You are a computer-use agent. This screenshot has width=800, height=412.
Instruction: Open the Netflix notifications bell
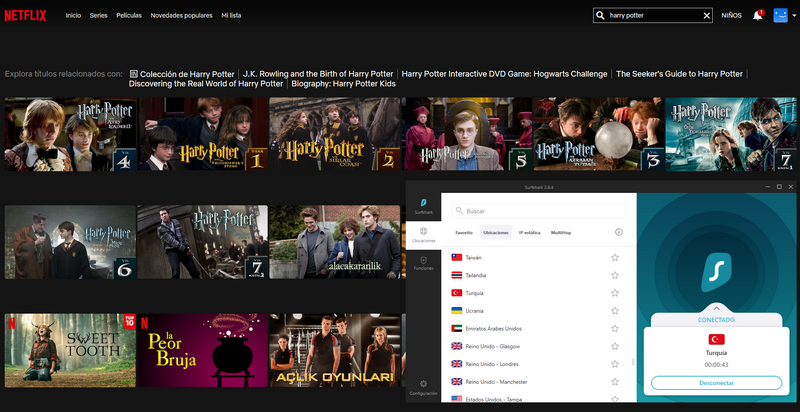pyautogui.click(x=758, y=16)
